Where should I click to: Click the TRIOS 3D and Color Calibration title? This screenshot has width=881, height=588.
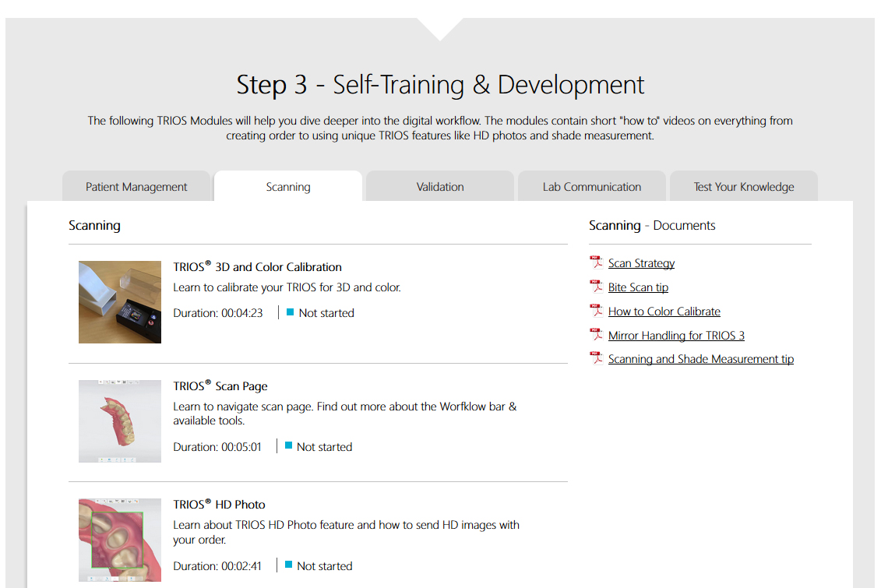pos(257,267)
